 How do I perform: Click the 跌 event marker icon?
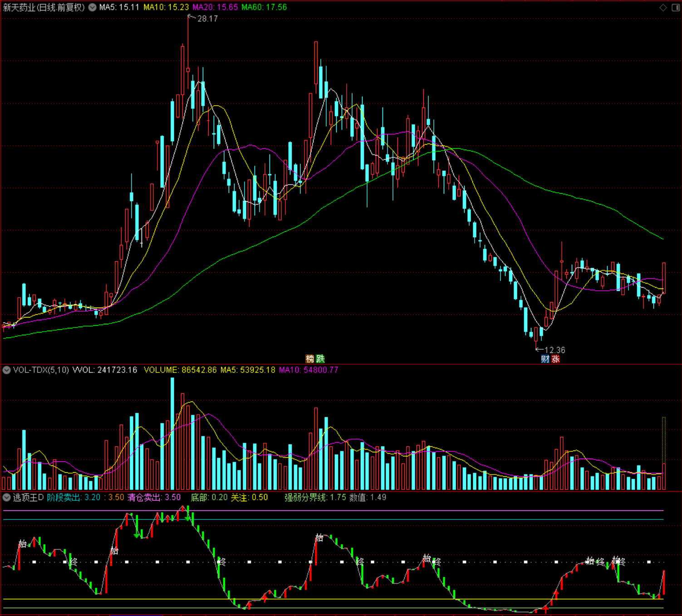(320, 359)
